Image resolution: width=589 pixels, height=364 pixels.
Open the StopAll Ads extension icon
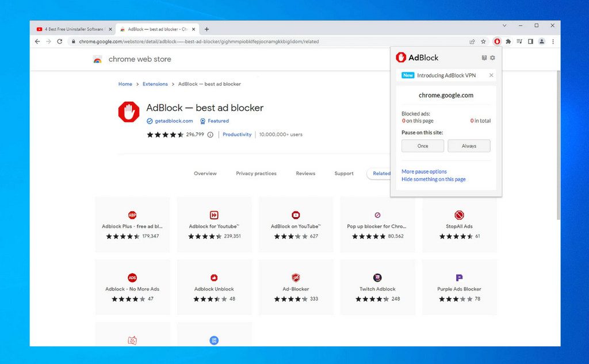coord(459,215)
